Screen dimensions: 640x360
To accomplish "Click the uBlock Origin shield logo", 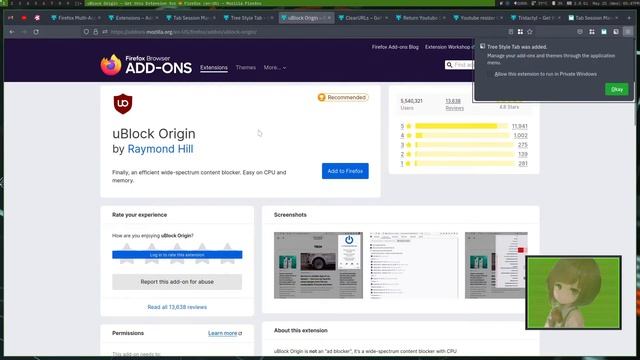I will [x=123, y=104].
